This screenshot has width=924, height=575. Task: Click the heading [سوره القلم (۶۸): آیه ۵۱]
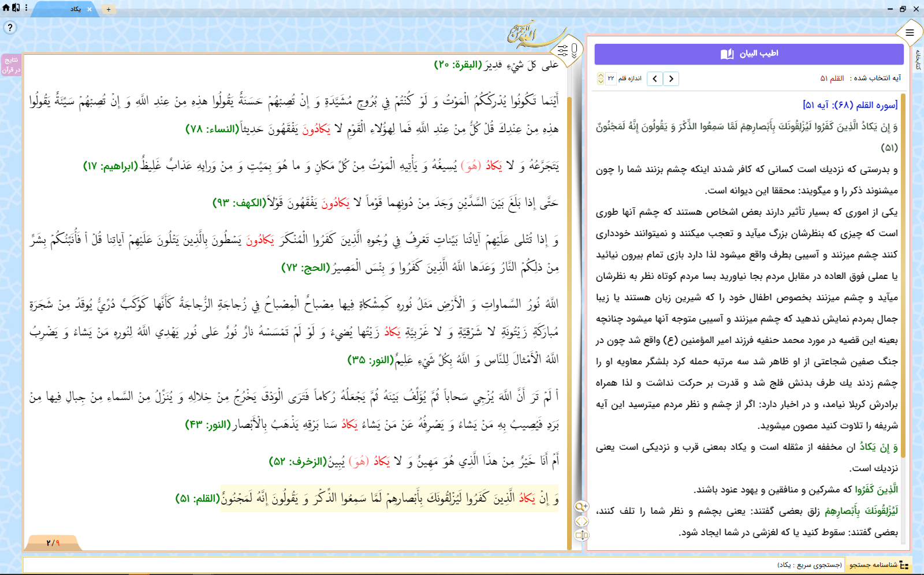pyautogui.click(x=850, y=104)
